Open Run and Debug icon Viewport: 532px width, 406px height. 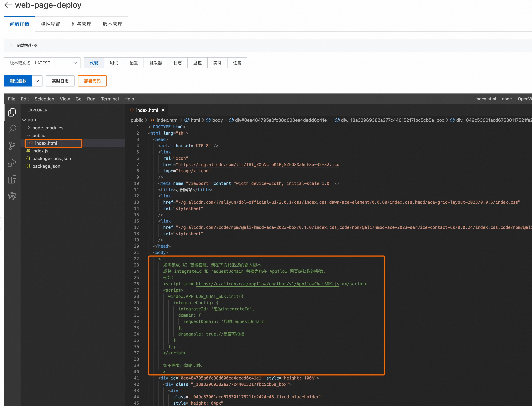[12, 162]
